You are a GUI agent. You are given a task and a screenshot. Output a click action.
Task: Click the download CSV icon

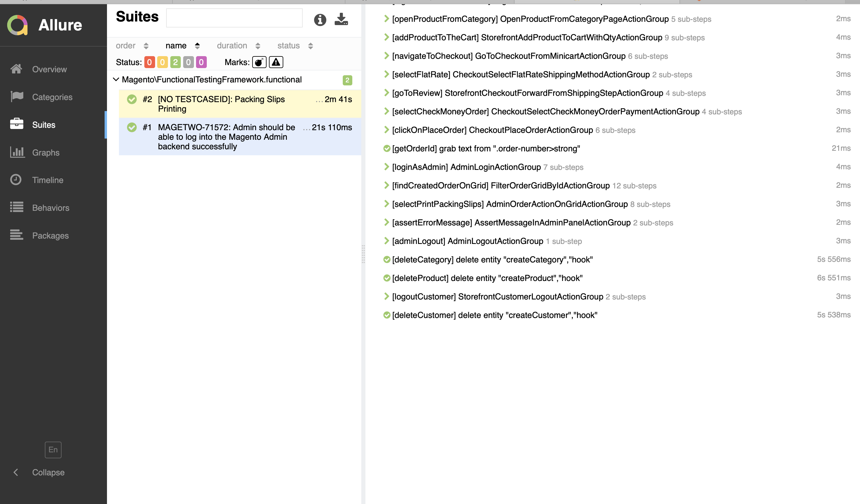point(341,19)
